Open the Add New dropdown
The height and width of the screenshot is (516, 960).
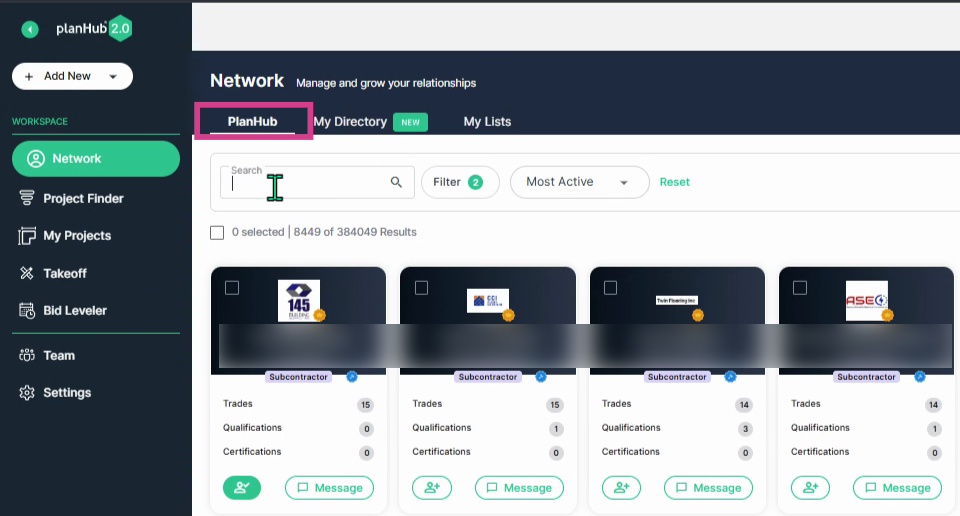[x=72, y=76]
